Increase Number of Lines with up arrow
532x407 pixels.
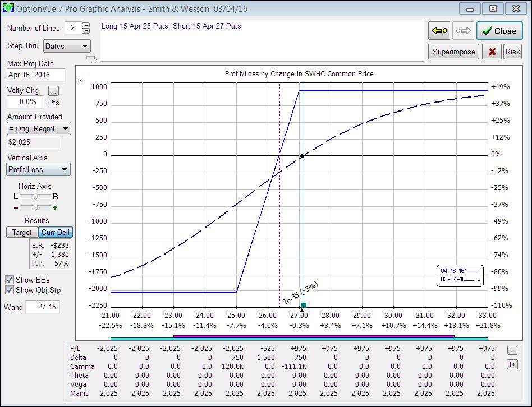pos(86,25)
